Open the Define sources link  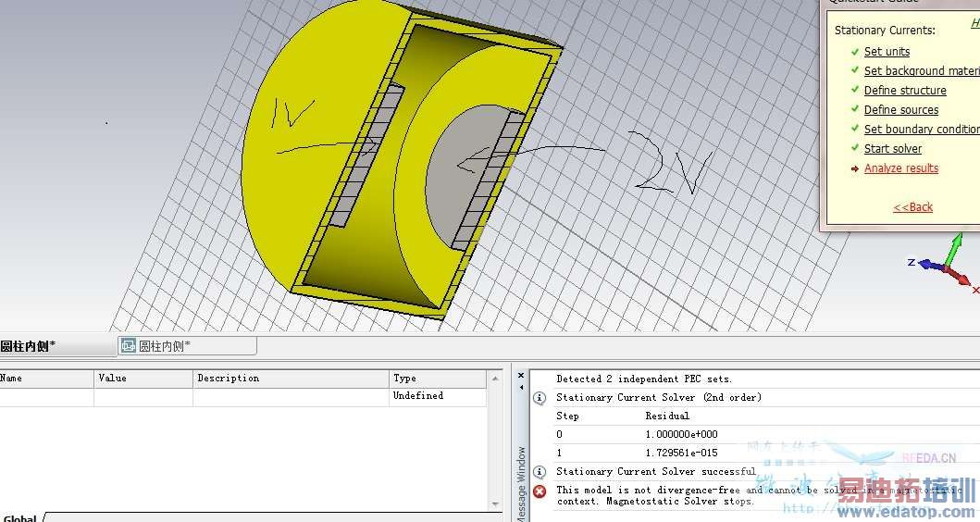click(900, 110)
